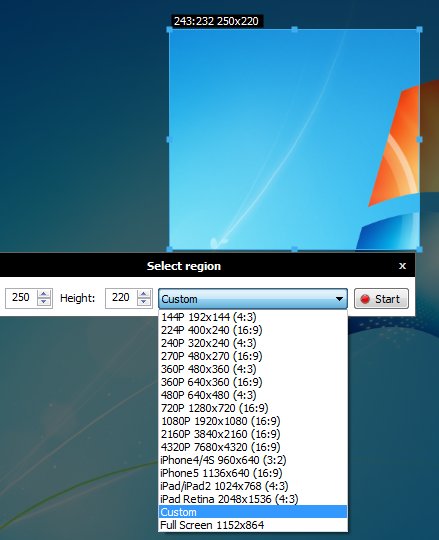The image size is (439, 540).
Task: Select 144P 192x144 (4:3) preset
Action: pyautogui.click(x=253, y=317)
